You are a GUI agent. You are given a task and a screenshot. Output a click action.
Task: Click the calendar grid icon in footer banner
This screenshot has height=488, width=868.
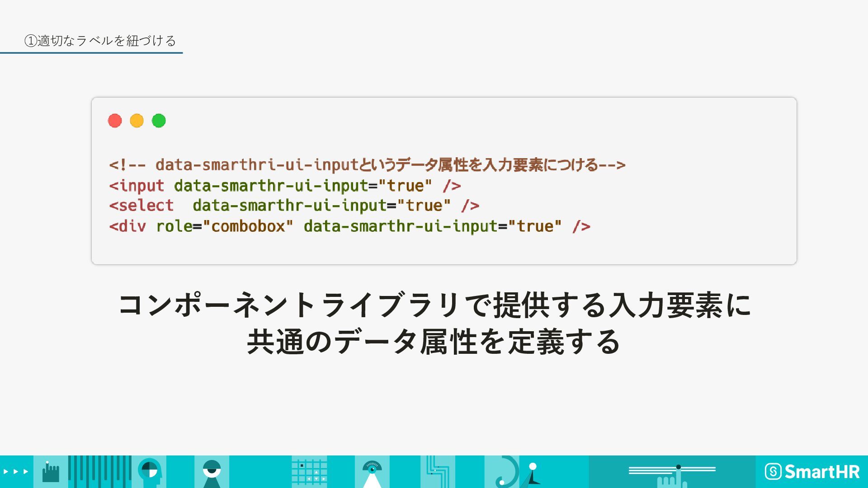[309, 472]
